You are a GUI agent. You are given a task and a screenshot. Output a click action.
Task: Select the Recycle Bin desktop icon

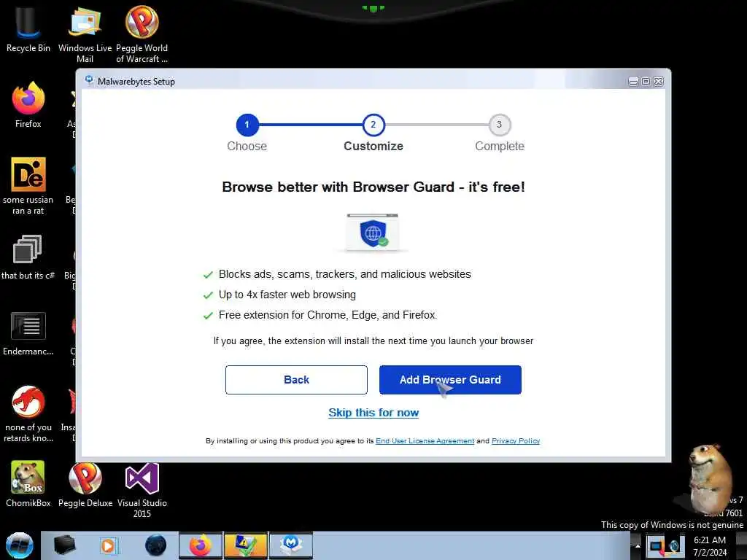pos(28,29)
